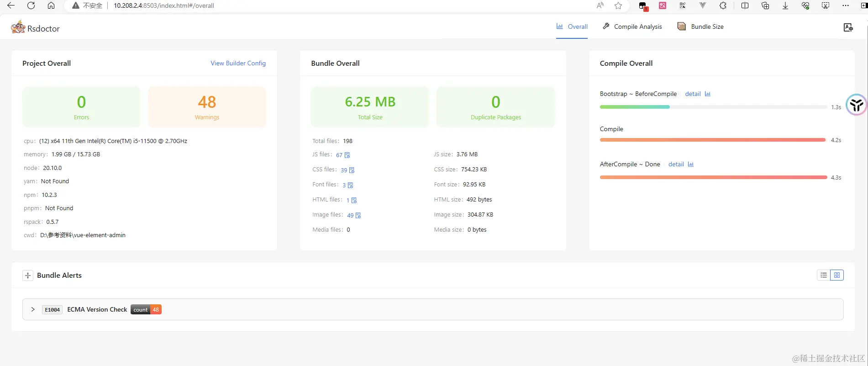868x366 pixels.
Task: Click the CSS size 754.23 KB value
Action: click(x=474, y=169)
